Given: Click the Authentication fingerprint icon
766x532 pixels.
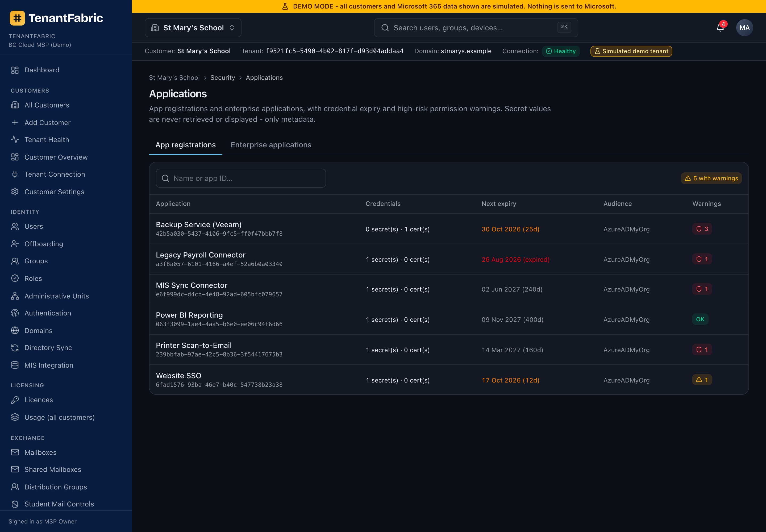Looking at the screenshot, I should pyautogui.click(x=15, y=313).
